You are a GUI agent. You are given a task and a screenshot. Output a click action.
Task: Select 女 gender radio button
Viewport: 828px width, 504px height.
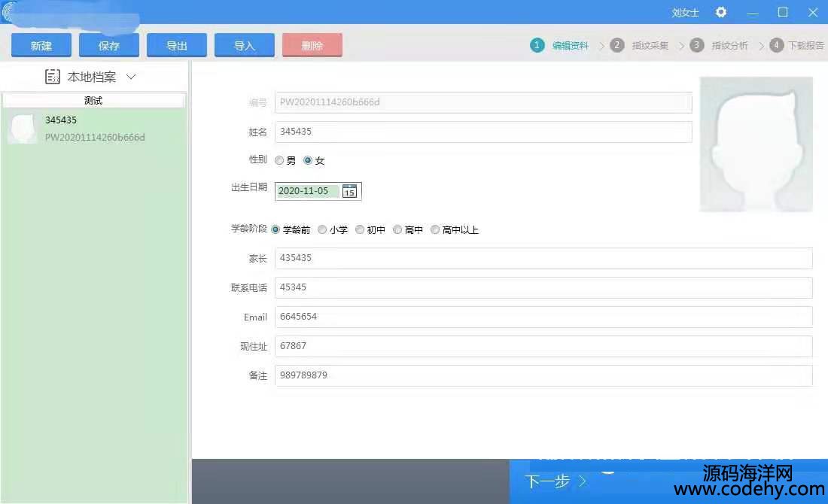click(x=308, y=160)
